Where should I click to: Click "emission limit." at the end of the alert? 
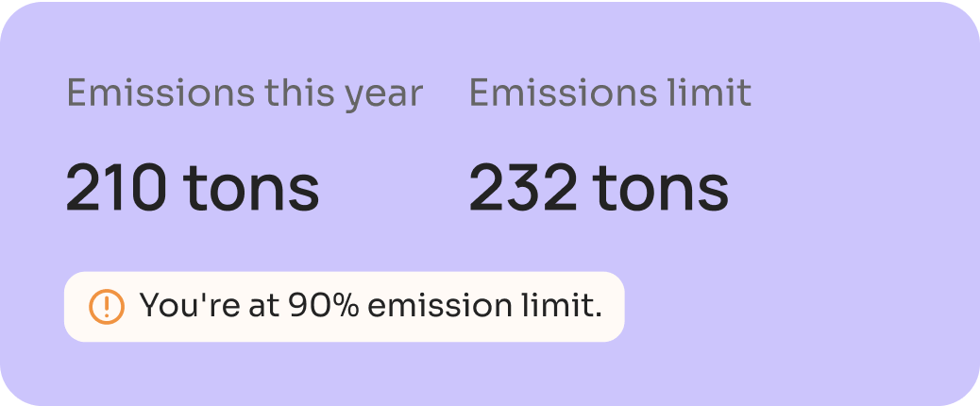(x=485, y=306)
